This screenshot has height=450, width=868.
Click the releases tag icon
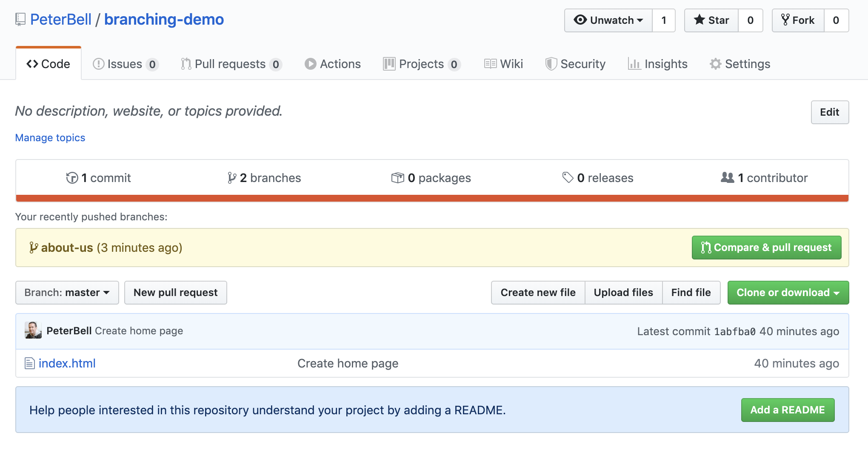tap(568, 177)
